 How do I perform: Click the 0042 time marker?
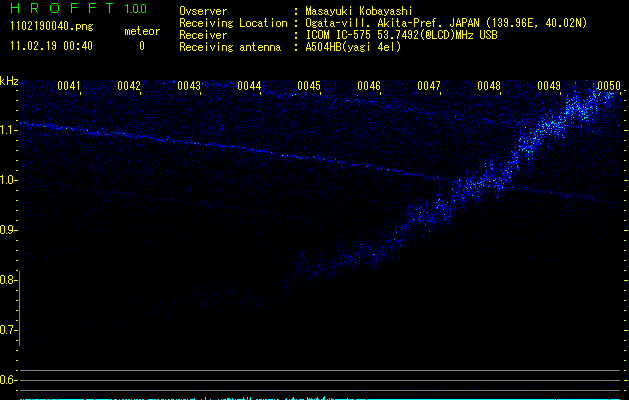click(x=129, y=86)
